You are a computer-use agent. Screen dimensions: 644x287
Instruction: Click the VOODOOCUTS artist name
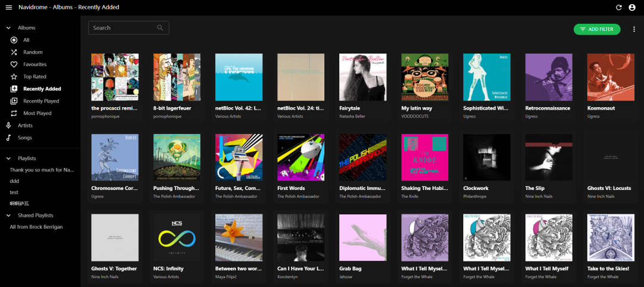pos(415,117)
